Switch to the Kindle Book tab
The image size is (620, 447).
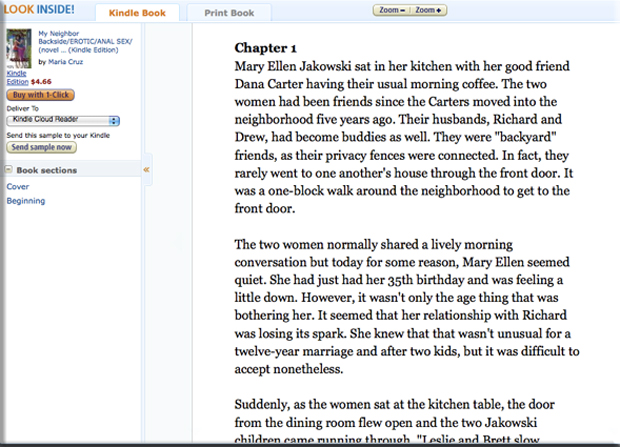click(138, 13)
